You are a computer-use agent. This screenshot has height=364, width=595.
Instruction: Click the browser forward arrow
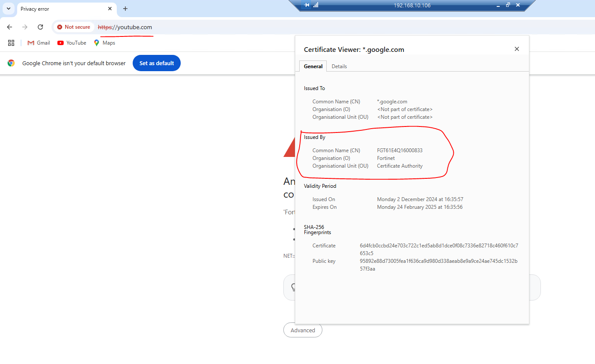[x=25, y=27]
